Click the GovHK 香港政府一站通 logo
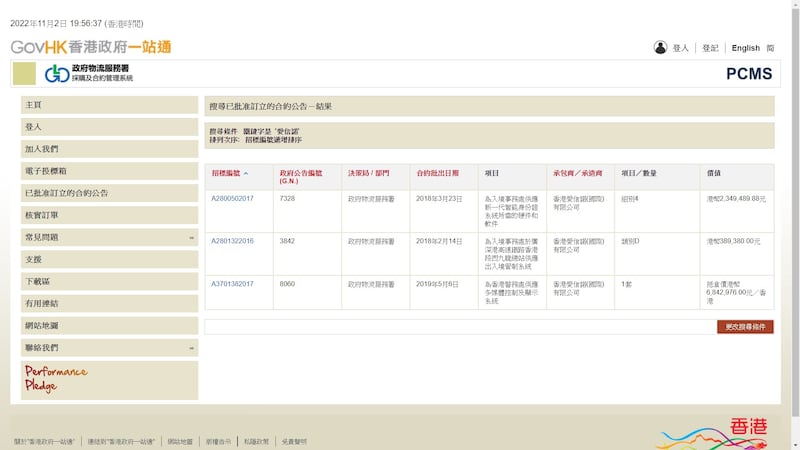This screenshot has height=450, width=800. coord(91,47)
